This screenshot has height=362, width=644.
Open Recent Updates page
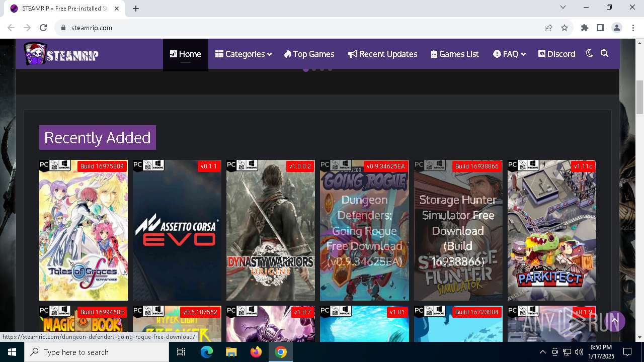[x=382, y=54]
